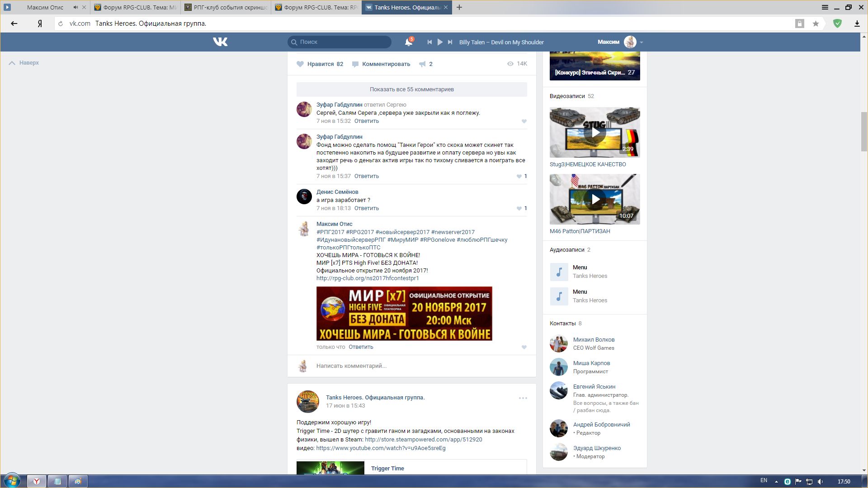The image size is (868, 488).
Task: Skip to the next audio track
Action: pyautogui.click(x=450, y=42)
